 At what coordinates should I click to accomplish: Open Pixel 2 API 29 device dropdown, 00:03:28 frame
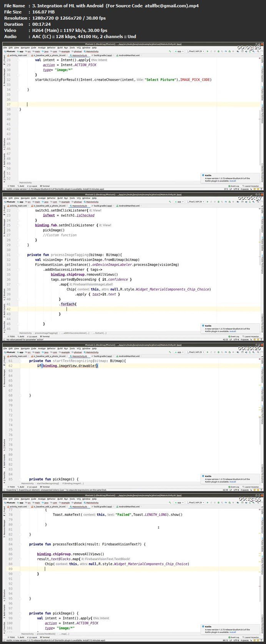[x=196, y=51]
